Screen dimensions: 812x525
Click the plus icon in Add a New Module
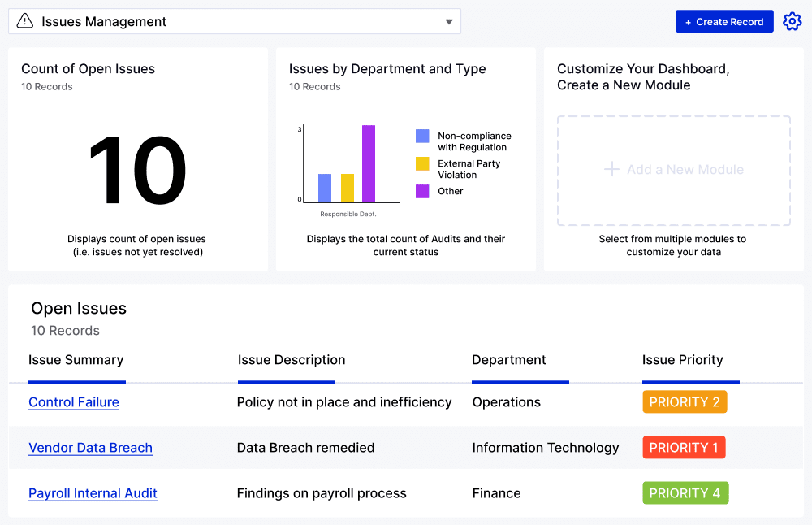(x=611, y=170)
